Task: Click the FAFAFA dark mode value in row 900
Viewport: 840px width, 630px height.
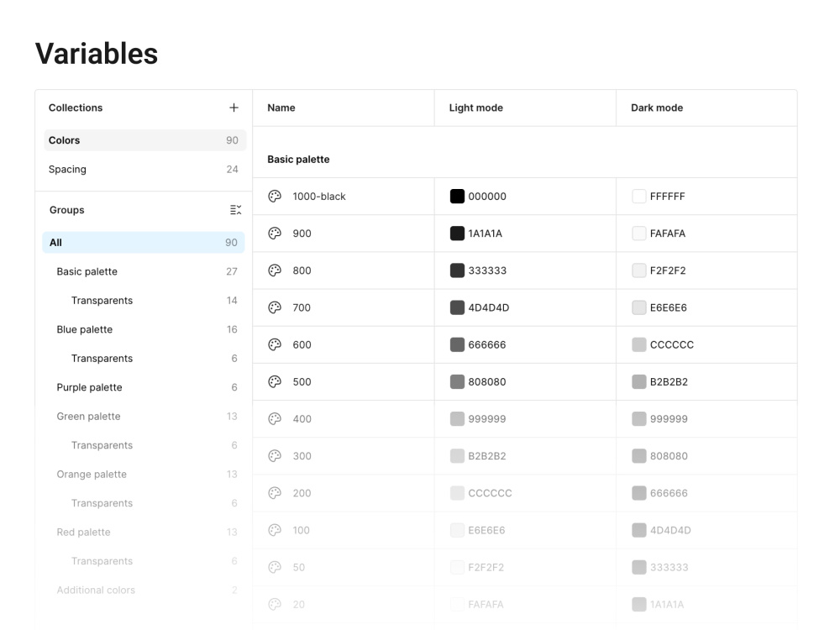Action: point(668,233)
